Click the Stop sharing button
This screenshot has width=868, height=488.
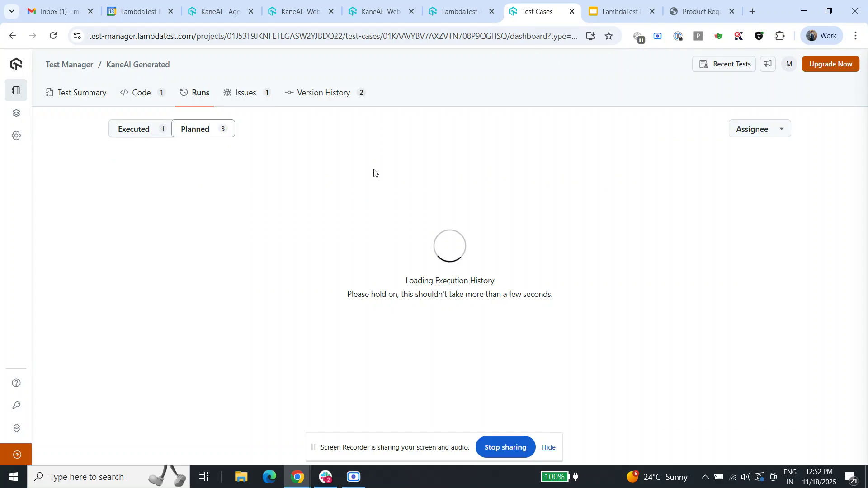[505, 447]
